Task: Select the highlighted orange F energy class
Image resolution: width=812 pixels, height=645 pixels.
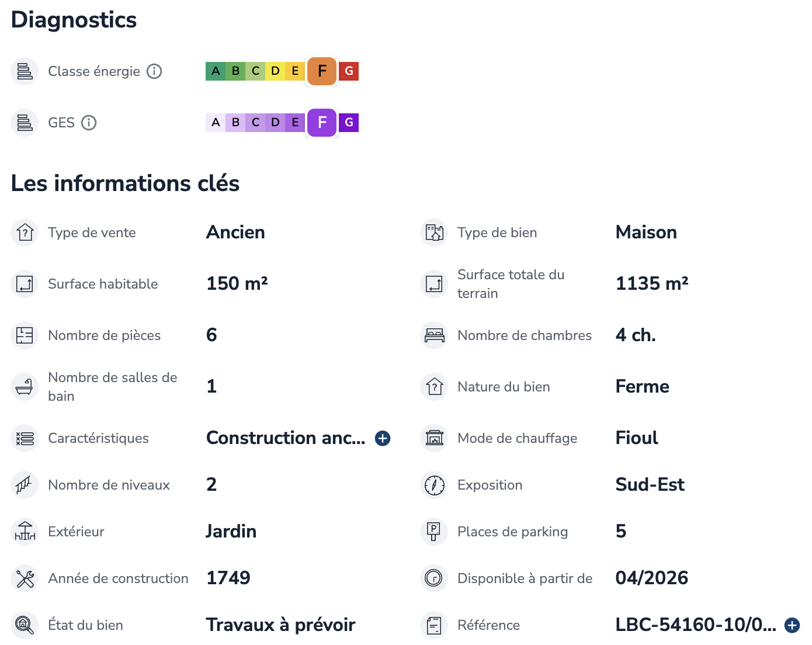Action: point(322,71)
